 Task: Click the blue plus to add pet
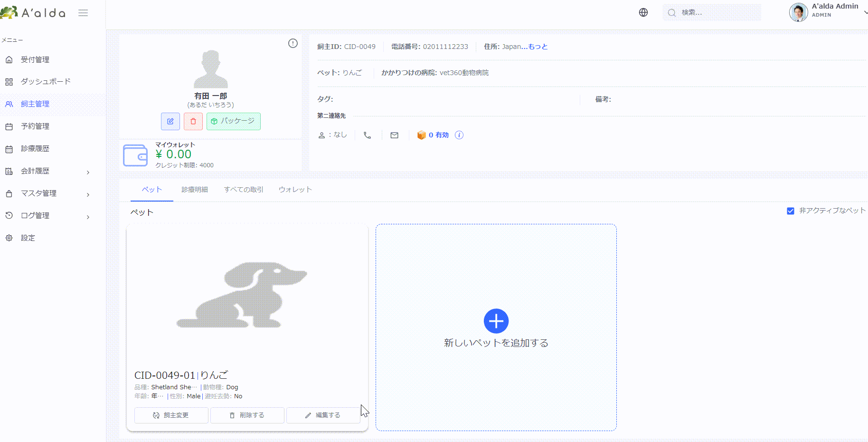[x=496, y=321]
